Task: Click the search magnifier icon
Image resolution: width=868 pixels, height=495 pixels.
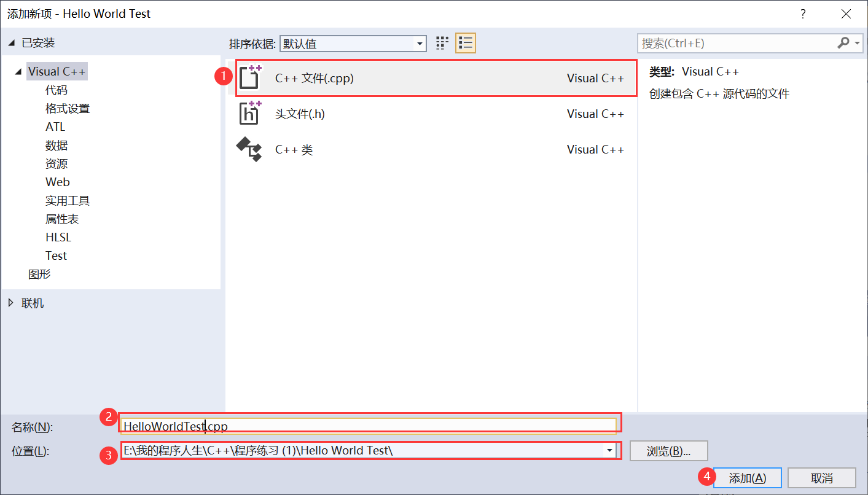Action: [843, 43]
